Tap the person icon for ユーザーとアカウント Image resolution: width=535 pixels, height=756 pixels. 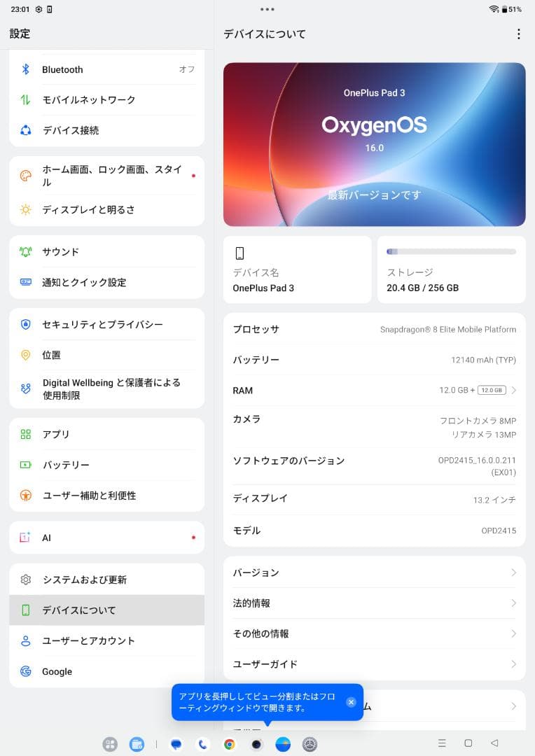click(26, 640)
